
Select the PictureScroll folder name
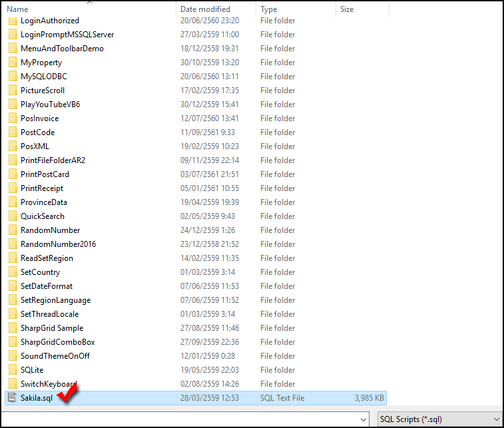pyautogui.click(x=43, y=91)
